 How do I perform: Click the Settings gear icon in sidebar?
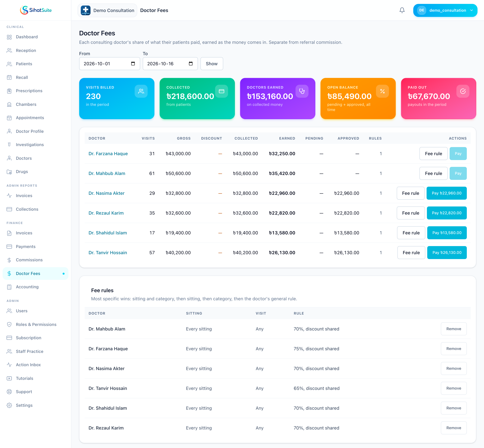point(9,405)
